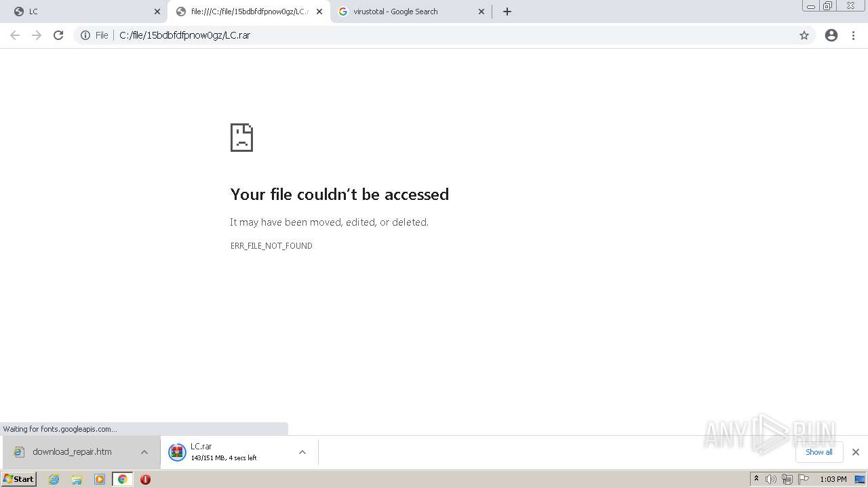Image resolution: width=868 pixels, height=488 pixels.
Task: Click the Show desktop tray icon
Action: [860, 479]
